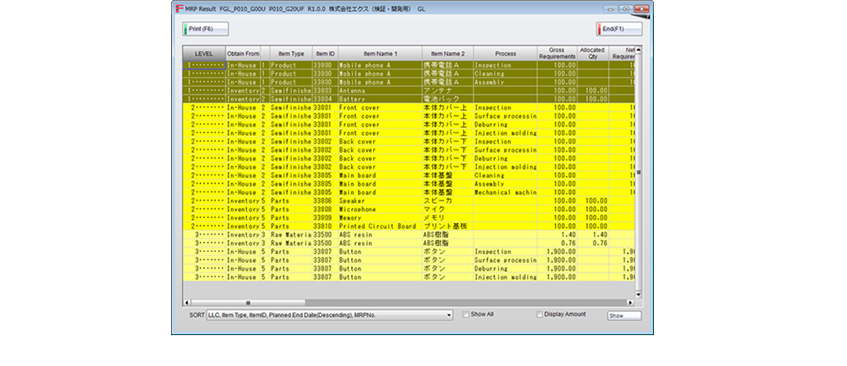Image resolution: width=847 pixels, height=366 pixels.
Task: Click Deburring process cell in Back cover row
Action: (x=505, y=159)
